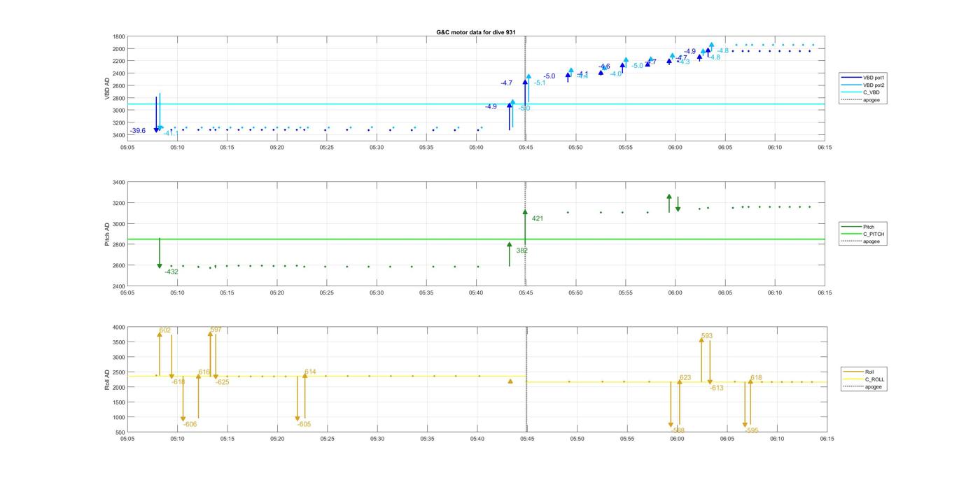This screenshot has width=980, height=485.
Task: Click the "-595" roll data label
Action: (x=752, y=430)
